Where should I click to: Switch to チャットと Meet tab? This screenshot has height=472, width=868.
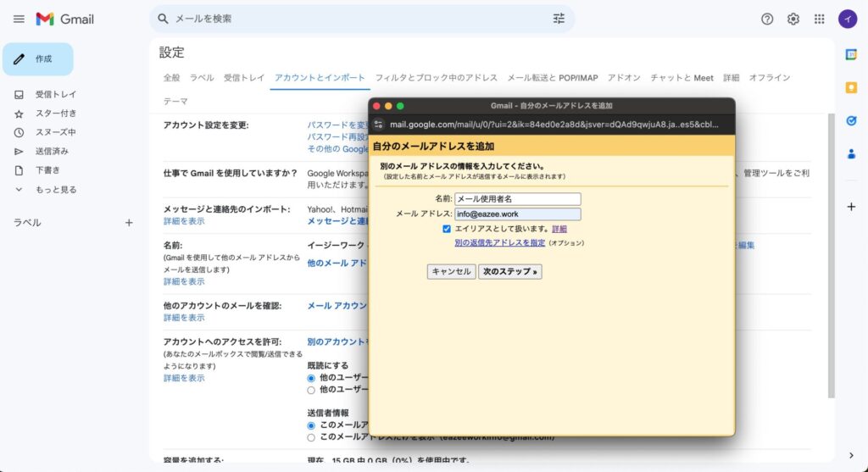point(682,77)
